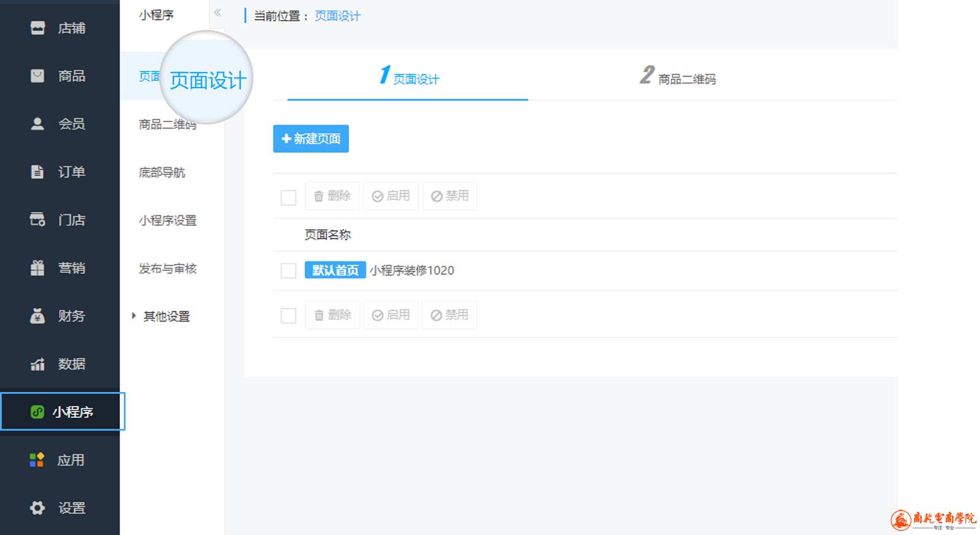This screenshot has width=980, height=535.
Task: Open the 设置 gear icon
Action: point(37,508)
